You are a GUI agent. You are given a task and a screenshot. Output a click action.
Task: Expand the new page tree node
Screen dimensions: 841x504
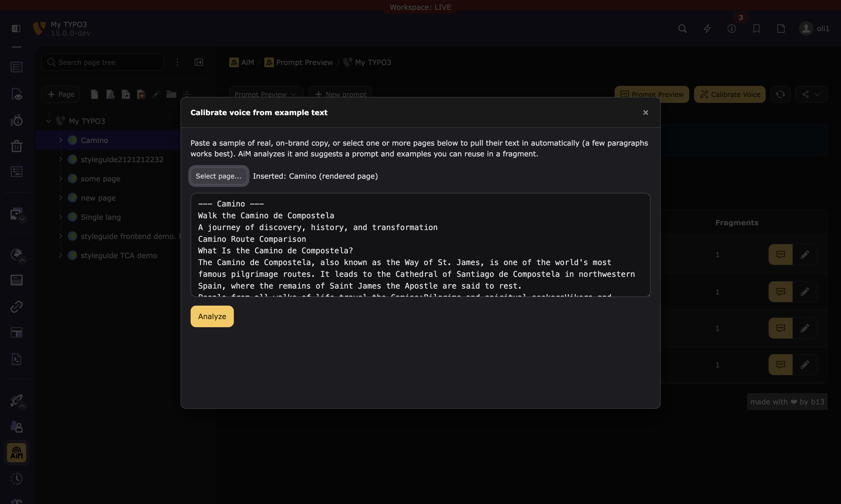click(x=61, y=198)
